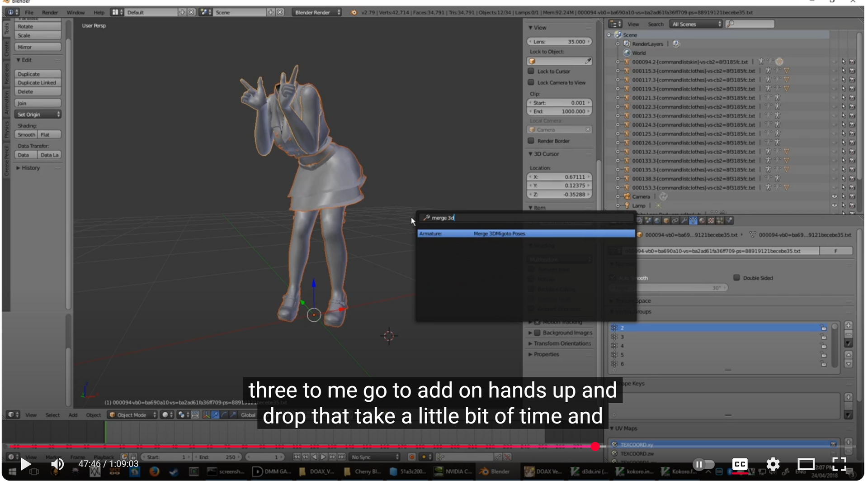Click the eyedropper in Lock to Object
868x481 pixels.
click(588, 61)
